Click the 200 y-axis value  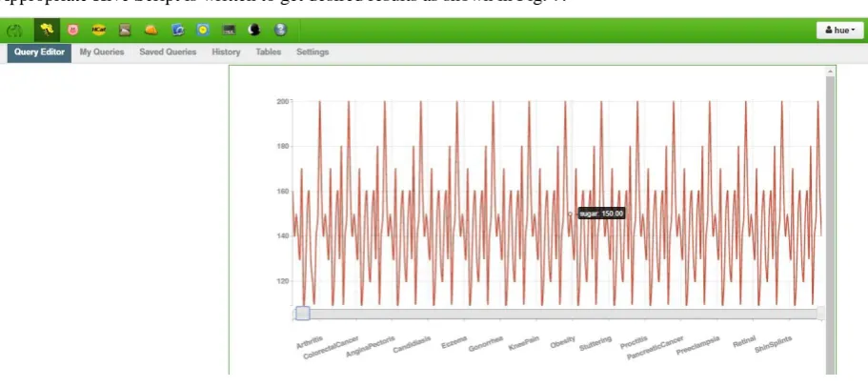(282, 101)
